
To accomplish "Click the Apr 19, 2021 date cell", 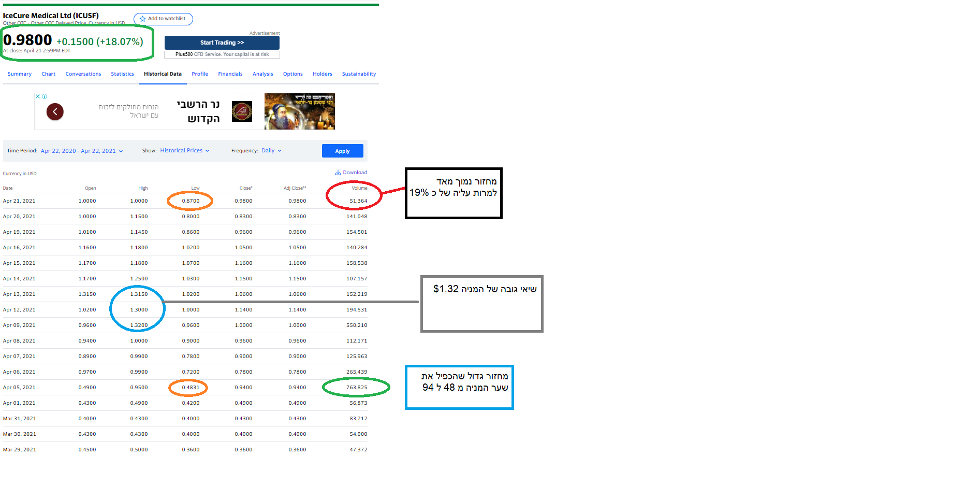I will click(19, 232).
